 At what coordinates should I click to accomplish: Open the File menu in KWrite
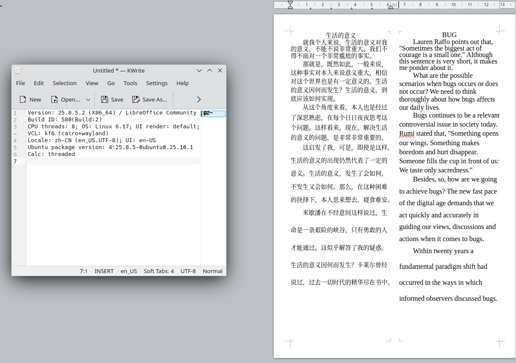coord(20,83)
